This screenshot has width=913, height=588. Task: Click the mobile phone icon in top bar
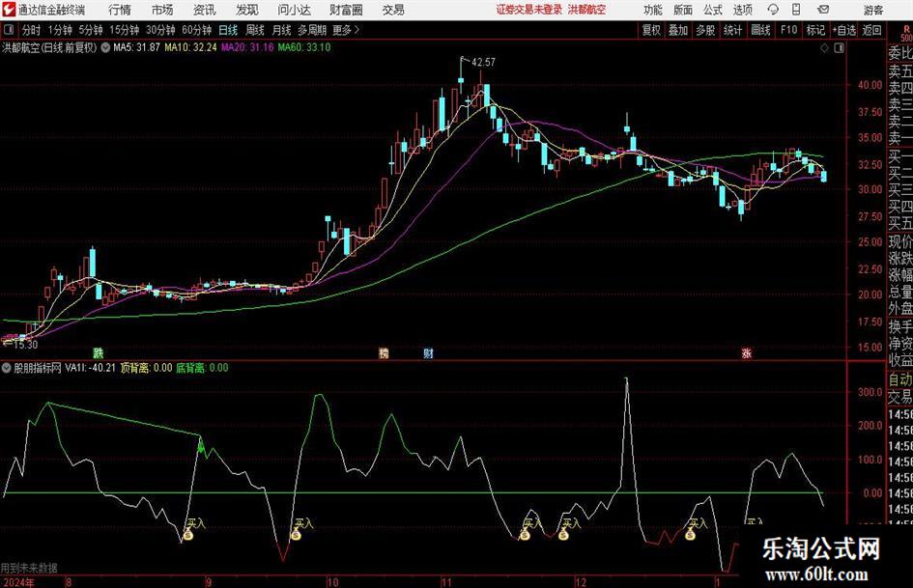pyautogui.click(x=796, y=10)
